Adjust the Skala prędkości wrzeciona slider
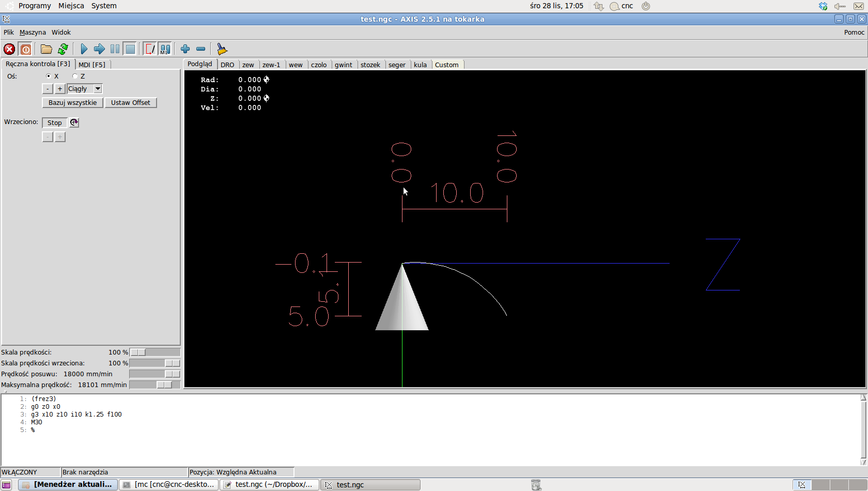868x491 pixels. [x=155, y=363]
